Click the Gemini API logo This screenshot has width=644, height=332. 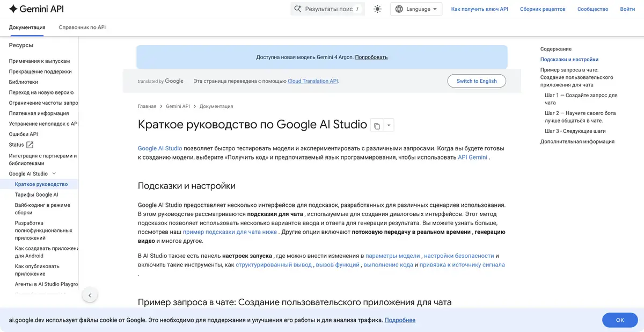click(x=37, y=9)
